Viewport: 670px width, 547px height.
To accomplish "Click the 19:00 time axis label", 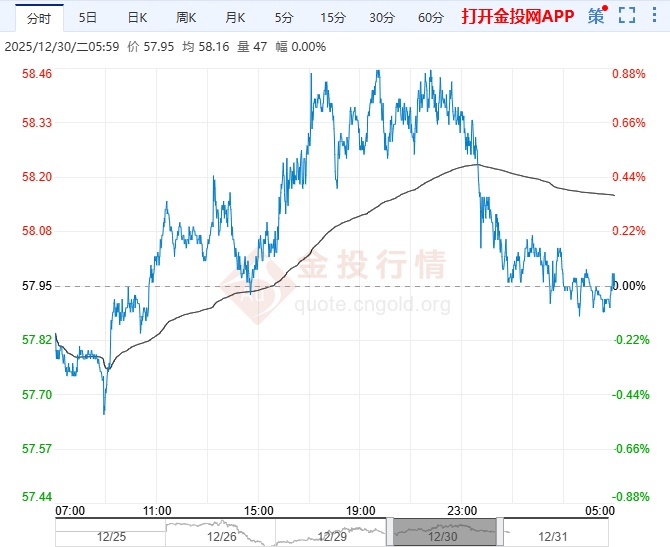I will (x=360, y=511).
